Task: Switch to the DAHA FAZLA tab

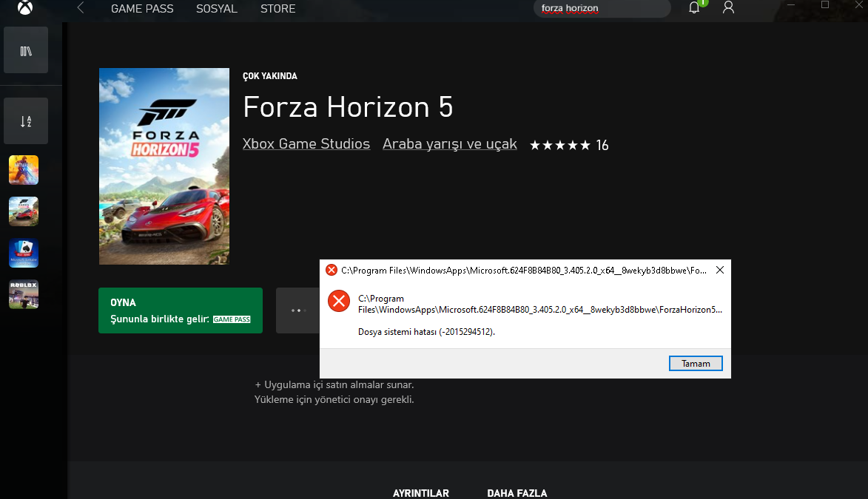Action: click(517, 493)
